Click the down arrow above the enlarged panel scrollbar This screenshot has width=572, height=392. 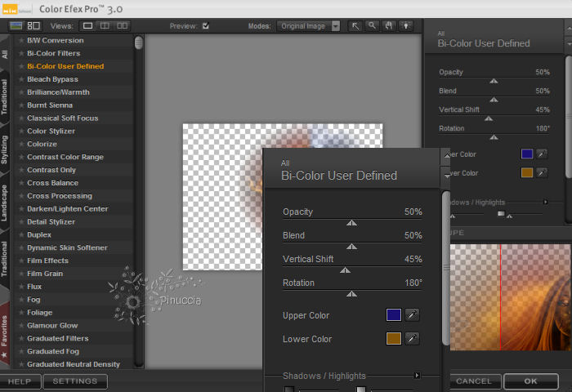pyautogui.click(x=447, y=176)
